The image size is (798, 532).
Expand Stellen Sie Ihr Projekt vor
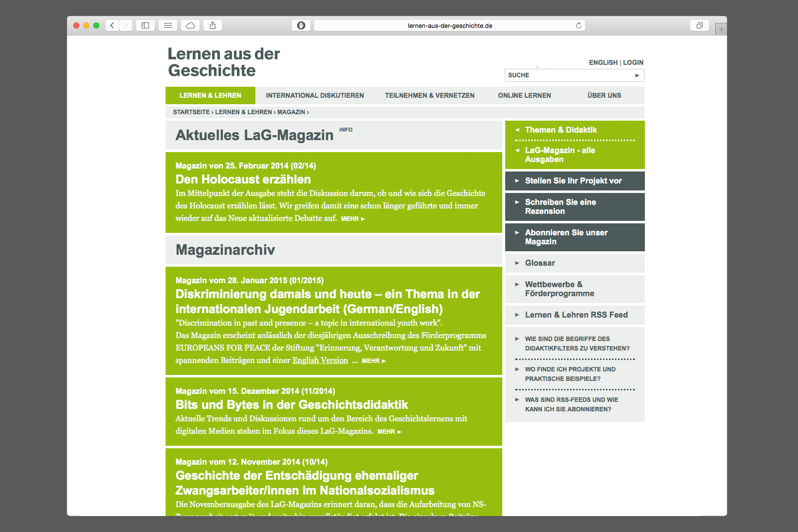[573, 181]
